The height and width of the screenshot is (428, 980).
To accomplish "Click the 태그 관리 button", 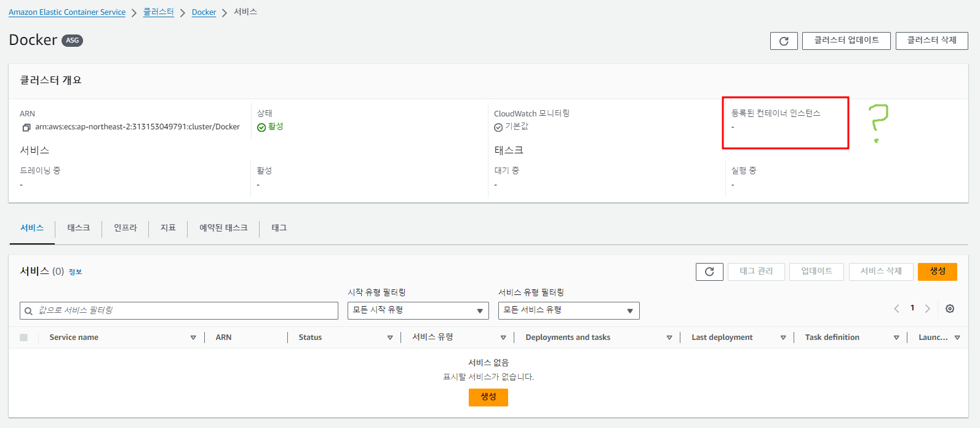I will (756, 272).
